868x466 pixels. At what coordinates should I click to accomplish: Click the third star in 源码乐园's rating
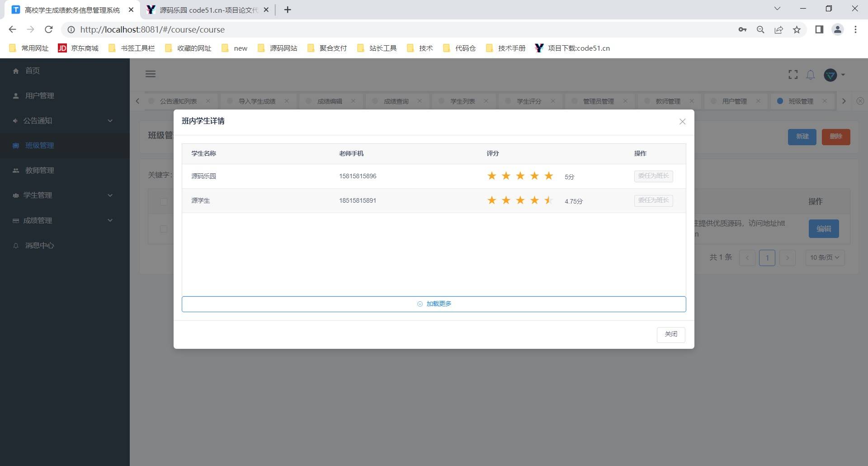click(520, 176)
